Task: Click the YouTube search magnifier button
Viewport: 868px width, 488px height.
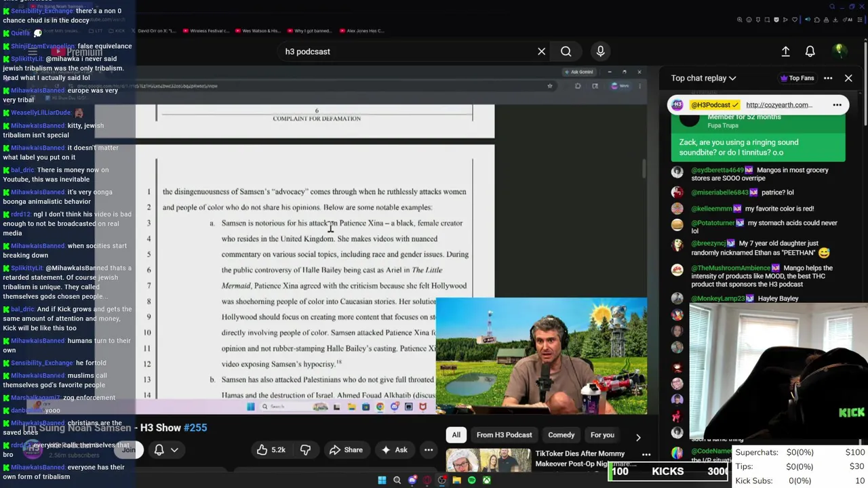Action: [566, 52]
